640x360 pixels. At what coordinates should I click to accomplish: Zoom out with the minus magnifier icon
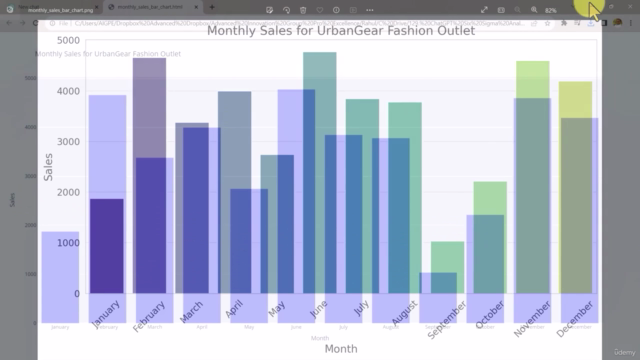click(x=518, y=10)
